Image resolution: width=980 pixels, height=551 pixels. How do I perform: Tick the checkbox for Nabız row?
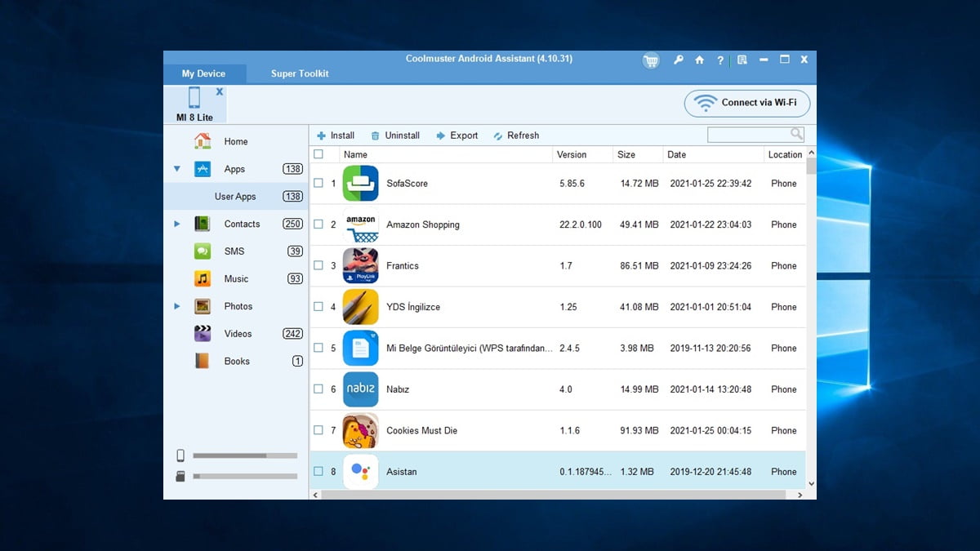(x=318, y=389)
